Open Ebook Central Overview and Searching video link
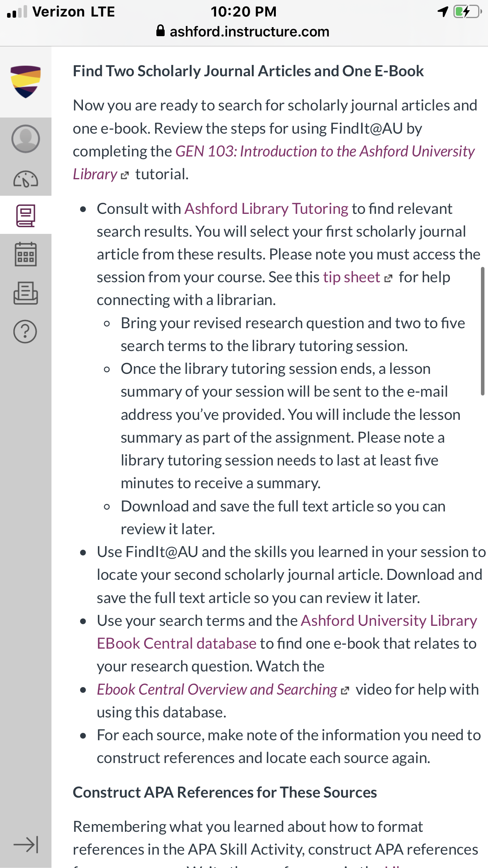 (x=217, y=690)
